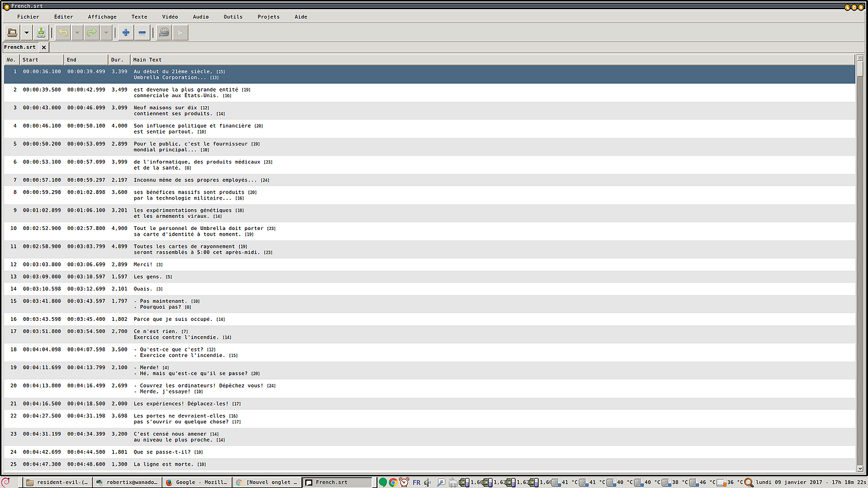
Task: Click the Debian menu swirl icon in the taskbar
Action: [x=6, y=483]
